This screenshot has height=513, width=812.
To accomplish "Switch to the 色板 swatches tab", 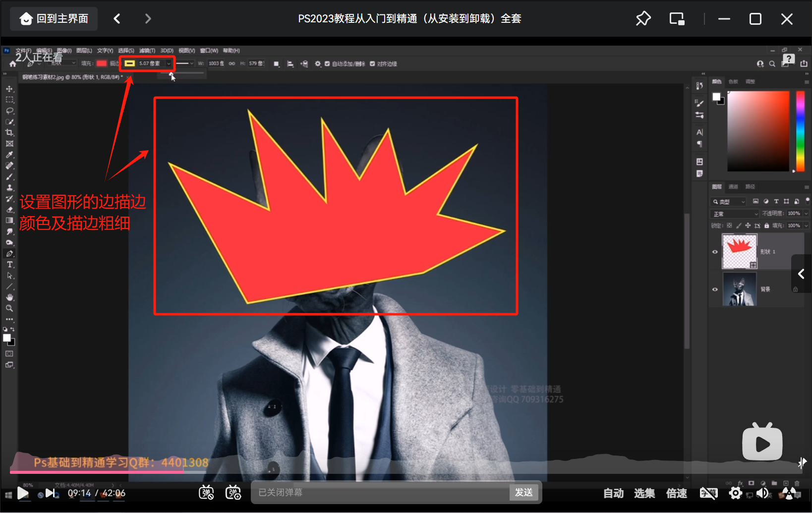I will [x=733, y=81].
